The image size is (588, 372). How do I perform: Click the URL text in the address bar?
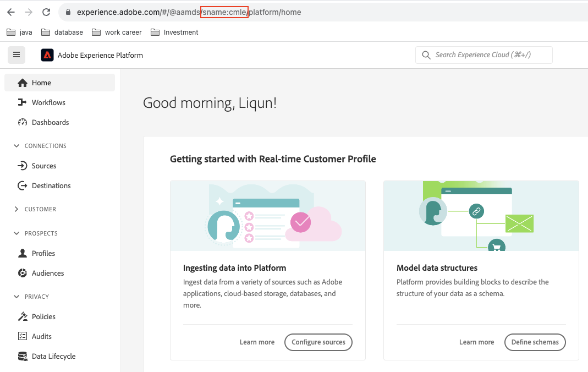(x=189, y=12)
